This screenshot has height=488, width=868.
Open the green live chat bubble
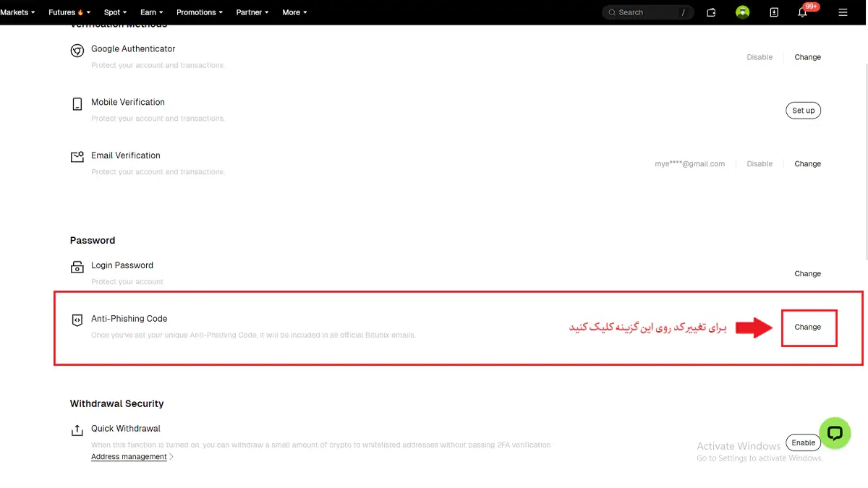pos(835,433)
